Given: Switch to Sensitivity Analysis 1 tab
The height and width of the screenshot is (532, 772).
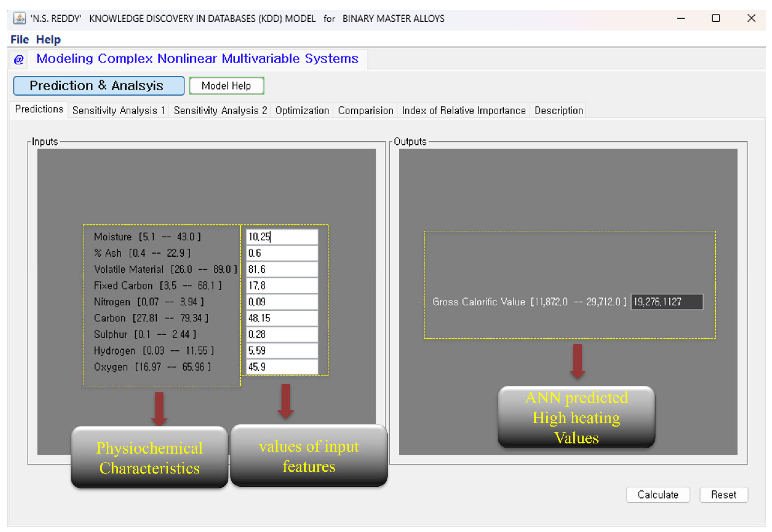Looking at the screenshot, I should (x=118, y=110).
